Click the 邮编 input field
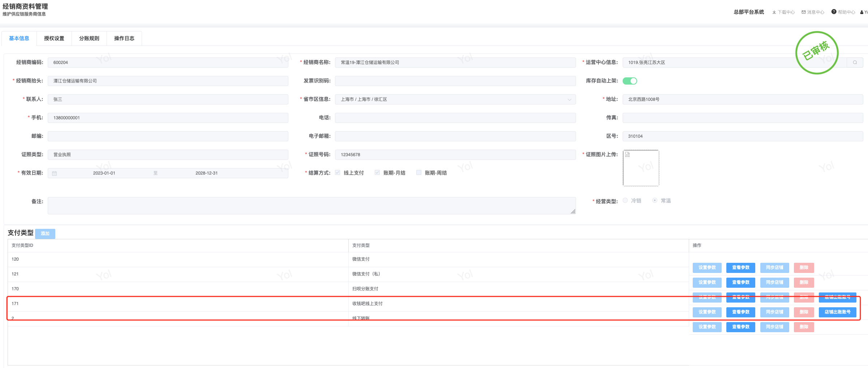Screen dimensions: 868x368 [168, 136]
